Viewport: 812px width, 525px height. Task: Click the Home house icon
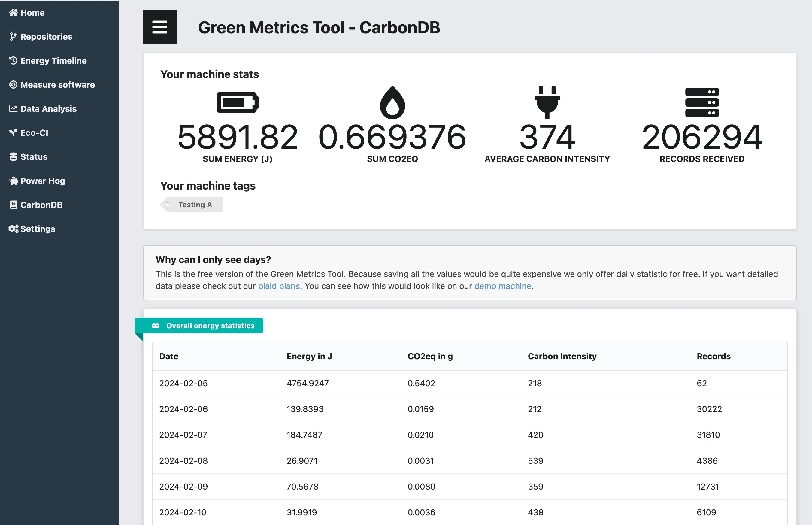13,13
